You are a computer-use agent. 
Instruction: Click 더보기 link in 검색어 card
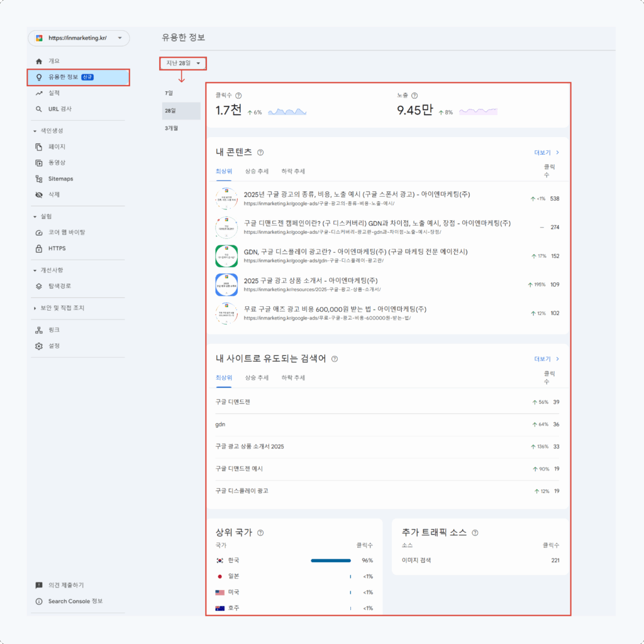[x=547, y=359]
